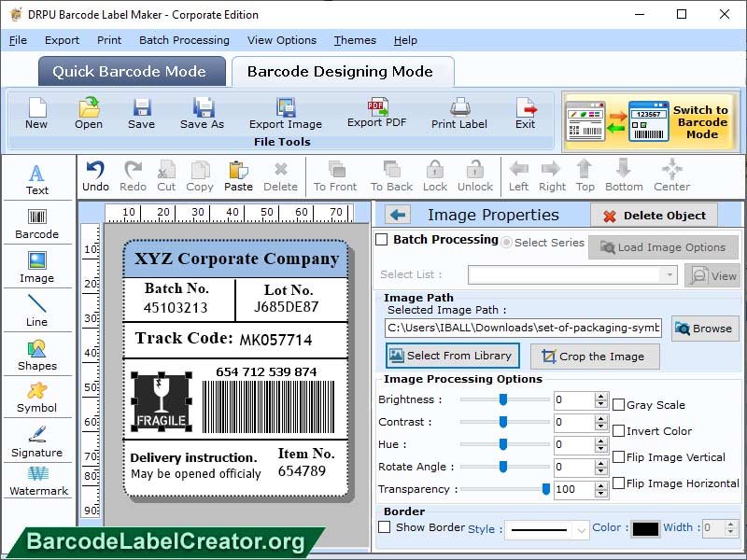Open the Themes menu
The image size is (747, 560).
pos(354,40)
